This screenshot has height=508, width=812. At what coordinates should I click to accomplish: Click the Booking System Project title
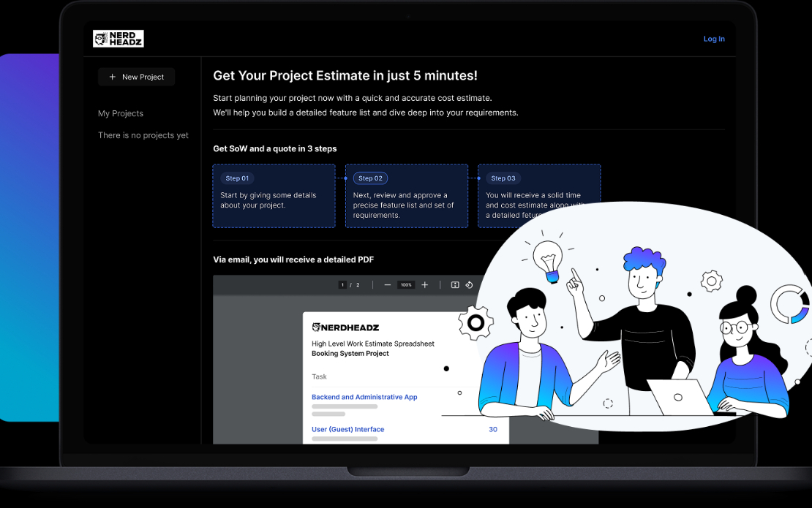click(x=350, y=353)
